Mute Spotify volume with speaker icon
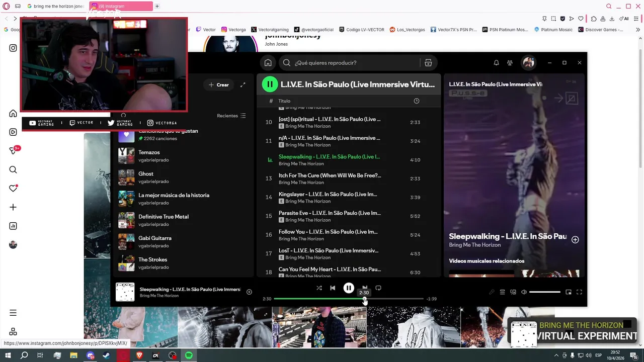Image resolution: width=644 pixels, height=362 pixels. pyautogui.click(x=524, y=292)
